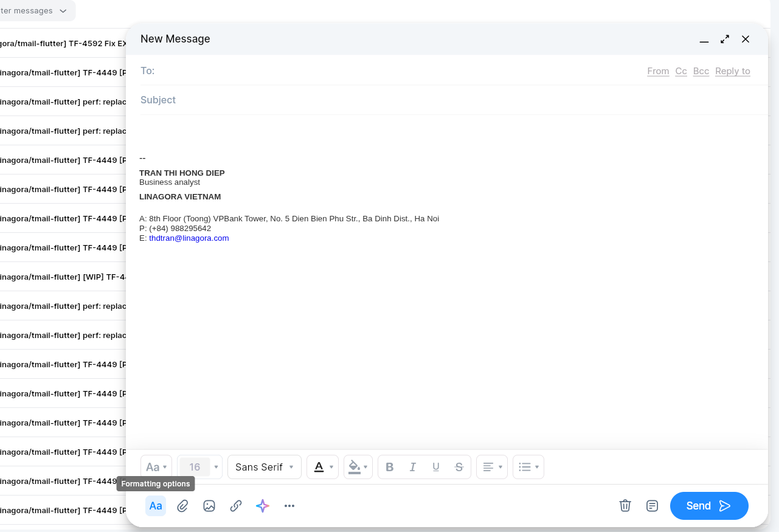Attach a file with the paperclip icon
779x532 pixels.
182,506
